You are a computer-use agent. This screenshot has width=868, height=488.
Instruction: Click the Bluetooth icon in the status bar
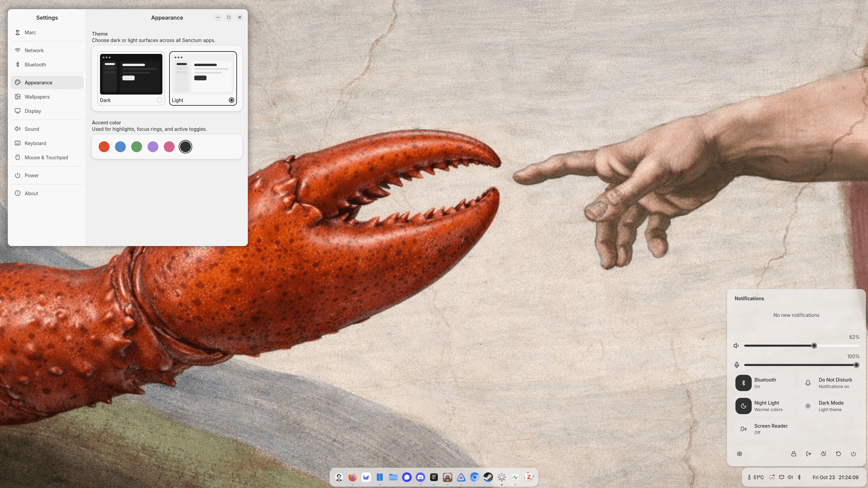pos(799,477)
